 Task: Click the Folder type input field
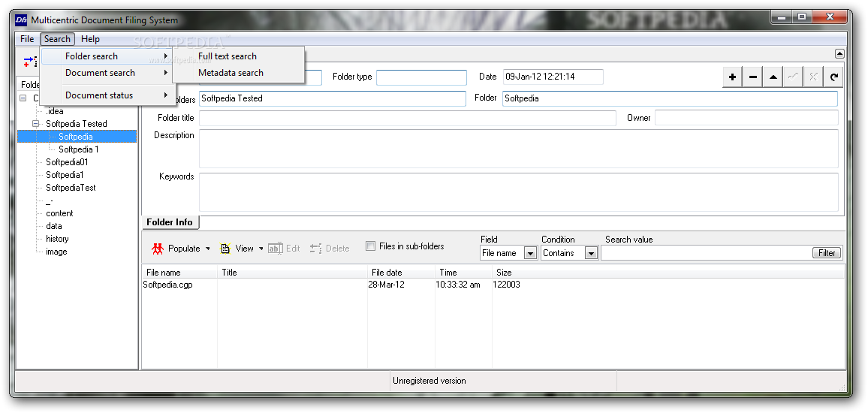tap(421, 77)
